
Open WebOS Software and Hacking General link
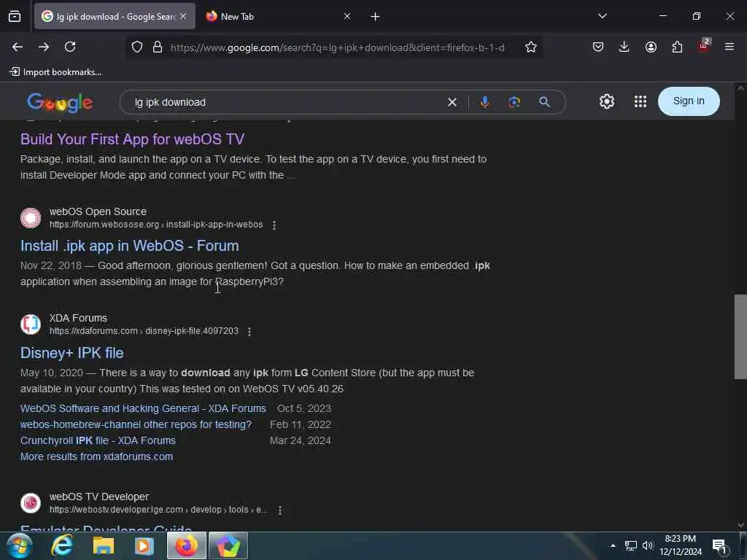click(x=144, y=408)
